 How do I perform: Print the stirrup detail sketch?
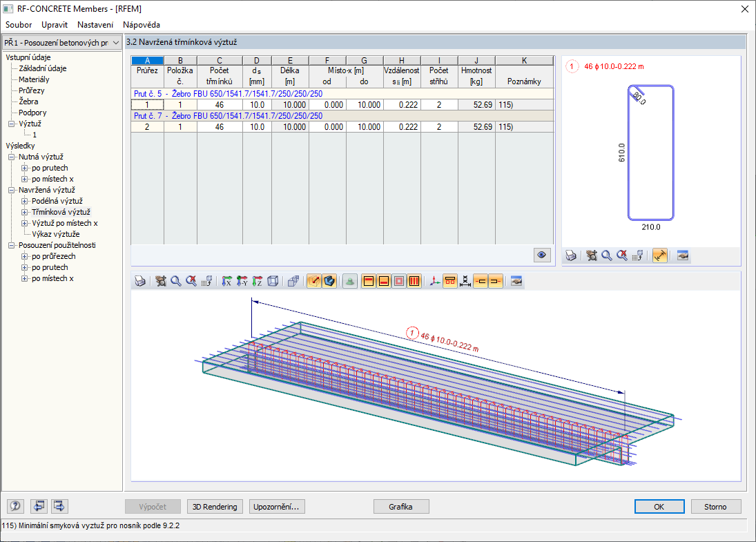[x=571, y=255]
